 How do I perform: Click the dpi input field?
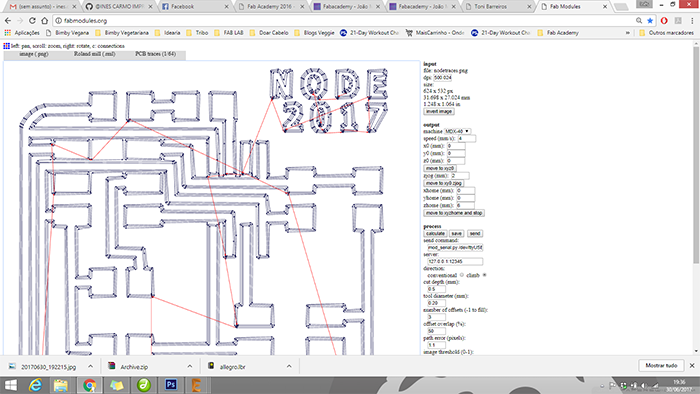point(442,78)
